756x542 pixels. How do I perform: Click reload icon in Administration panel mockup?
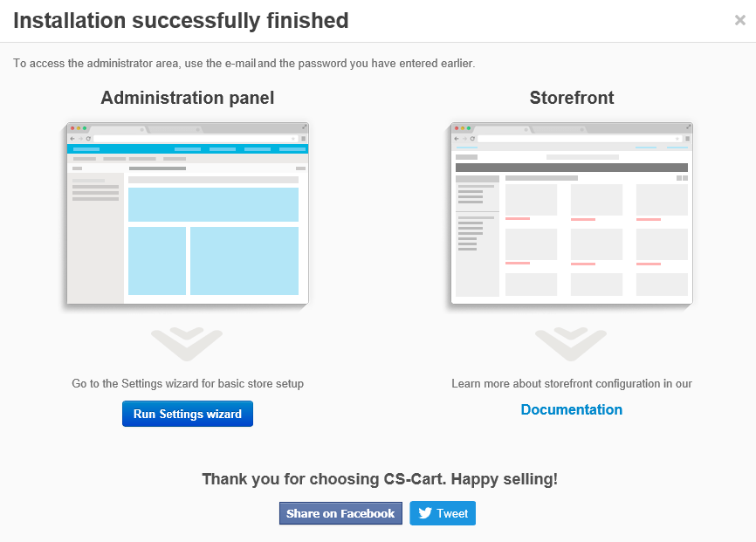[88, 138]
